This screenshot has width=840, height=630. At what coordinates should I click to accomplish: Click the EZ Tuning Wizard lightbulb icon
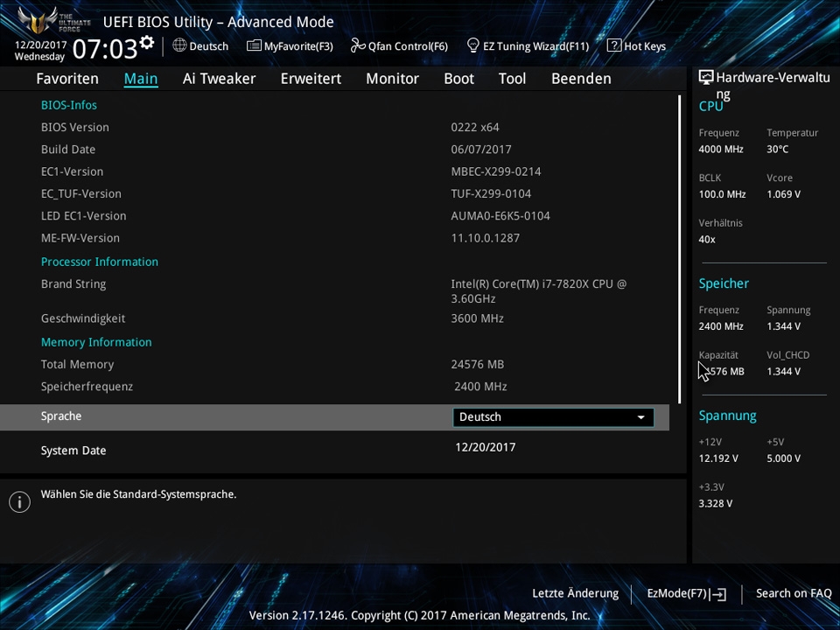click(473, 45)
